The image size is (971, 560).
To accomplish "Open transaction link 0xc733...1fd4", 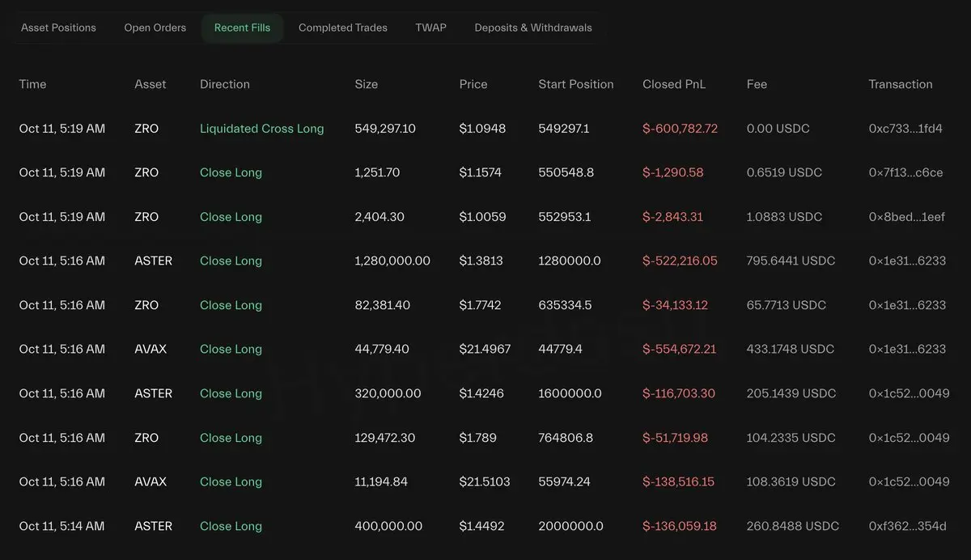I will (x=905, y=129).
